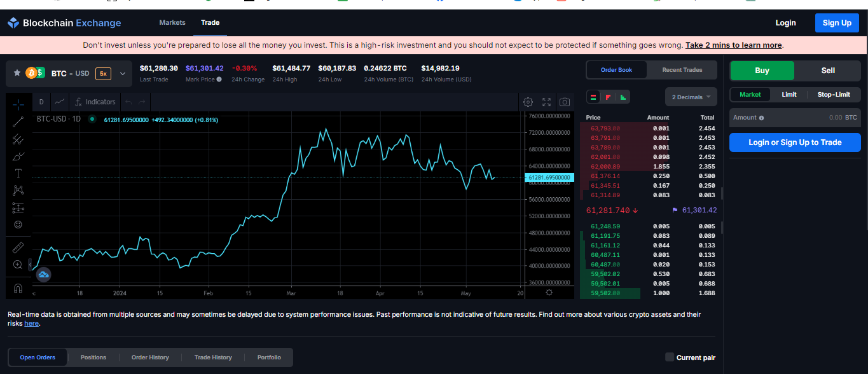The image size is (868, 374).
Task: Open the emoji sticker tool
Action: (x=18, y=225)
